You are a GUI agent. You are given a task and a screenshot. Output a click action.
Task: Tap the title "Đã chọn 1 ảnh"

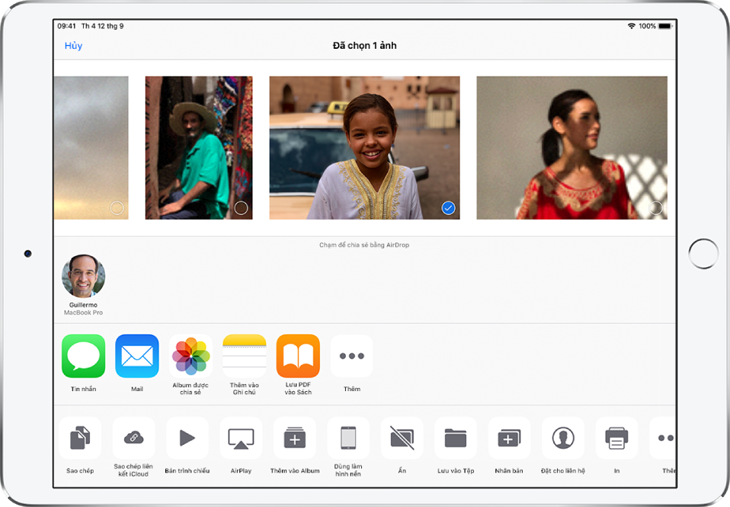(365, 46)
